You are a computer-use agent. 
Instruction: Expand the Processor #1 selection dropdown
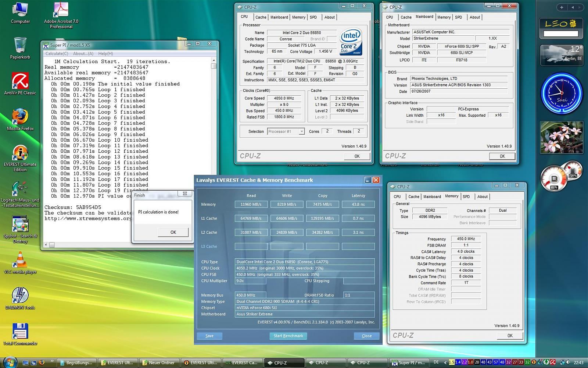pos(301,131)
